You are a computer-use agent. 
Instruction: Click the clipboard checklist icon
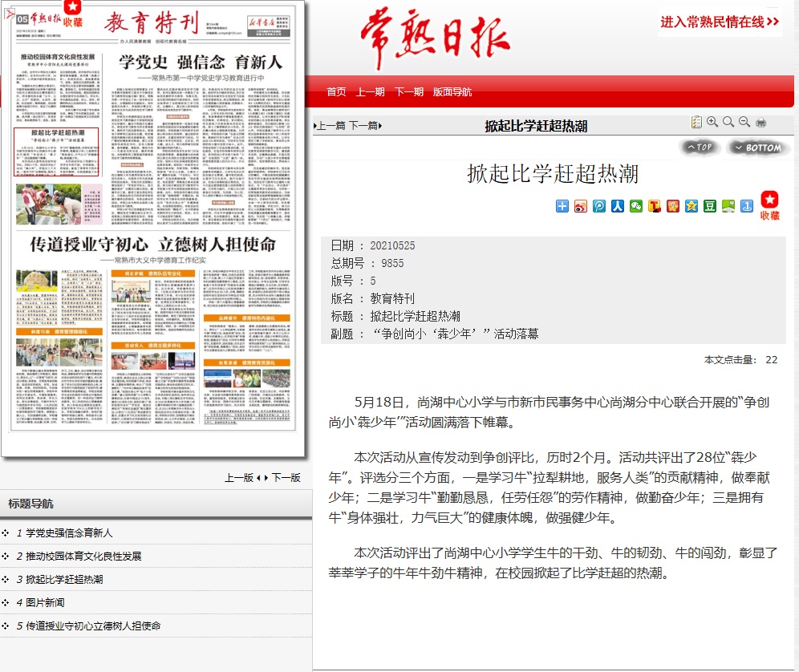(x=696, y=123)
